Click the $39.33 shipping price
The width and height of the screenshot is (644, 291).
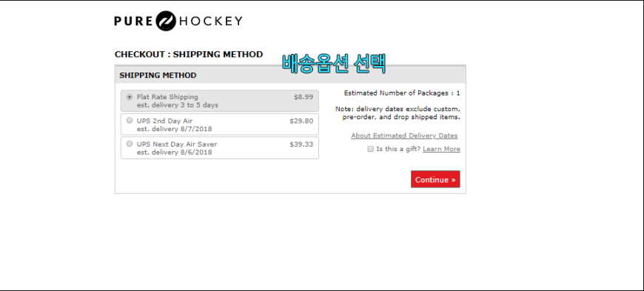(301, 144)
